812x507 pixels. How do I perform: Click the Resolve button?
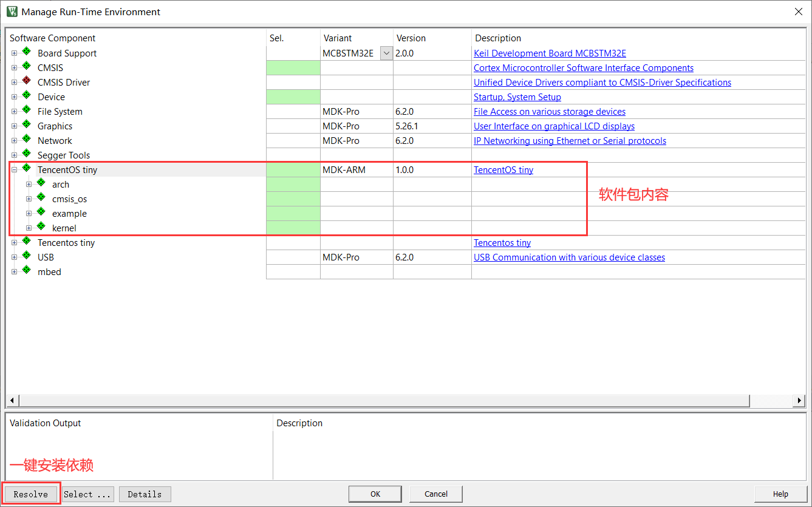31,494
